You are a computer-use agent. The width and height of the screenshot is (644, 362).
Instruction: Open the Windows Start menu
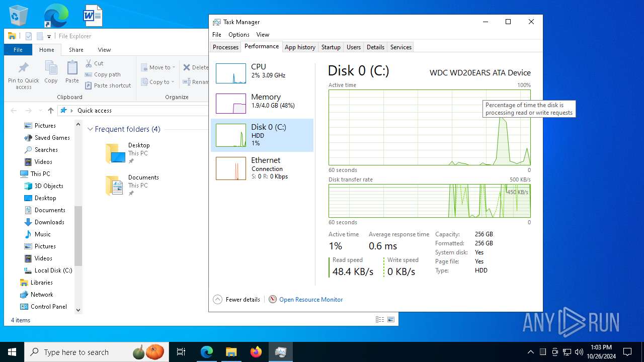point(12,352)
